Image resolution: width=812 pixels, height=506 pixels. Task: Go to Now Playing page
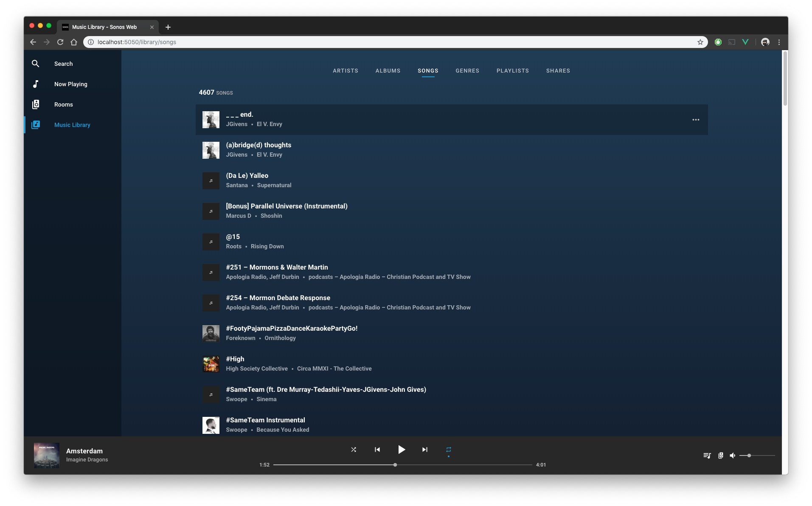coord(71,84)
